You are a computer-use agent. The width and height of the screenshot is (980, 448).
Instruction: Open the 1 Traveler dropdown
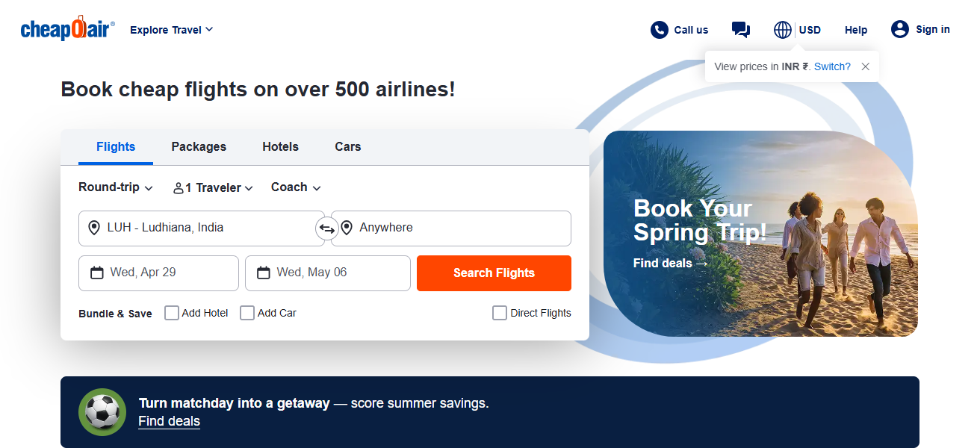[x=213, y=188]
